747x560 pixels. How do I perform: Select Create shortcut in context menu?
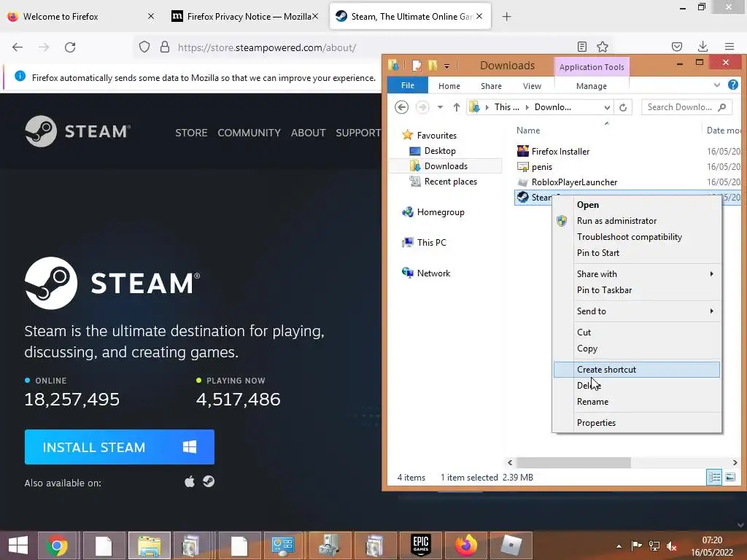pyautogui.click(x=636, y=370)
